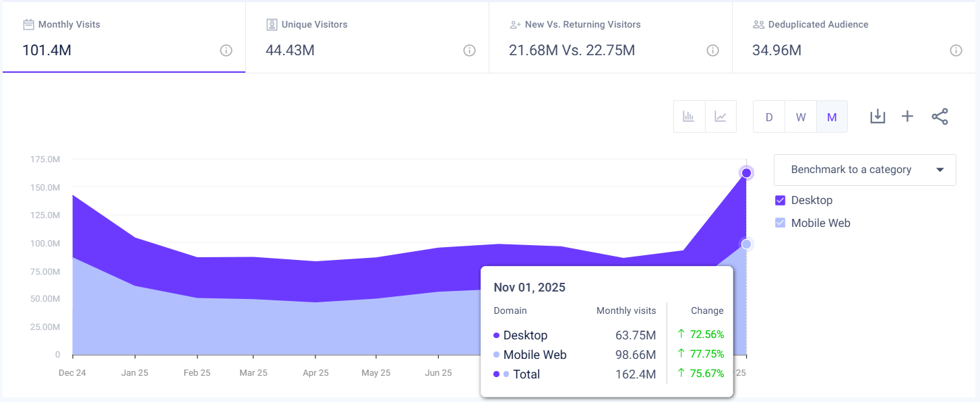The width and height of the screenshot is (980, 402).
Task: Click the Deduplicated Audience info icon
Action: (x=956, y=50)
